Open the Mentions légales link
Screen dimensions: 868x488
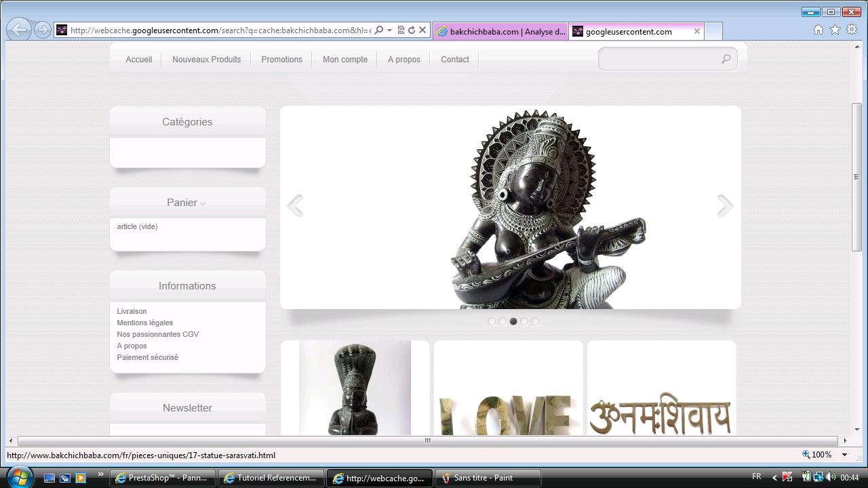point(144,323)
